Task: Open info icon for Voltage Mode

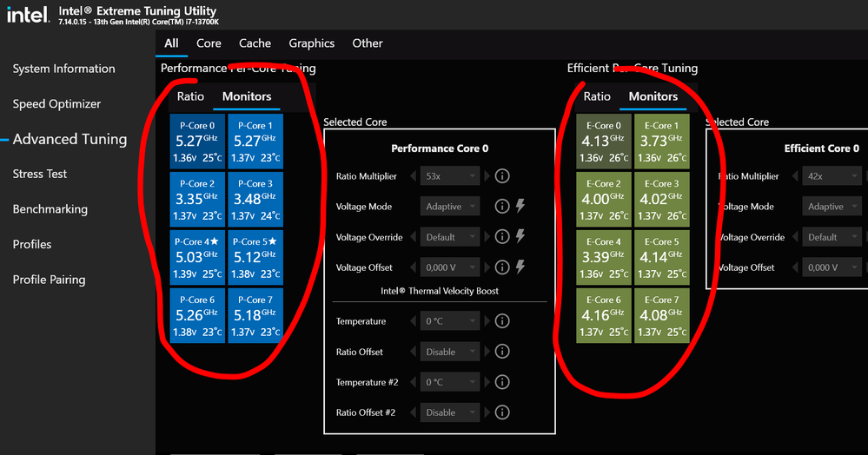Action: click(x=502, y=207)
